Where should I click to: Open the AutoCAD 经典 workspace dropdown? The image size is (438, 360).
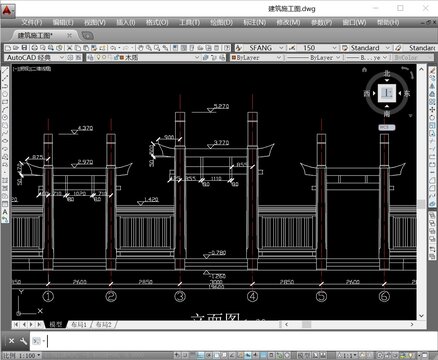[35, 57]
